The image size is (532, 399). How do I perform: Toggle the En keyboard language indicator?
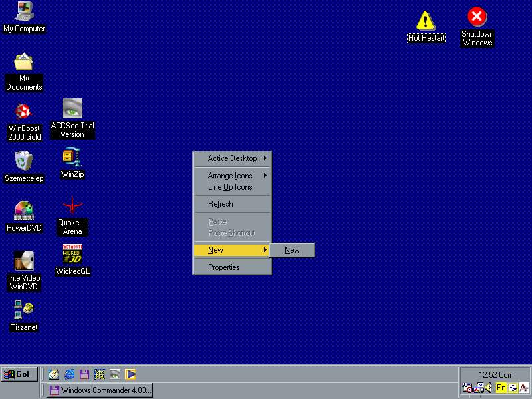point(501,388)
